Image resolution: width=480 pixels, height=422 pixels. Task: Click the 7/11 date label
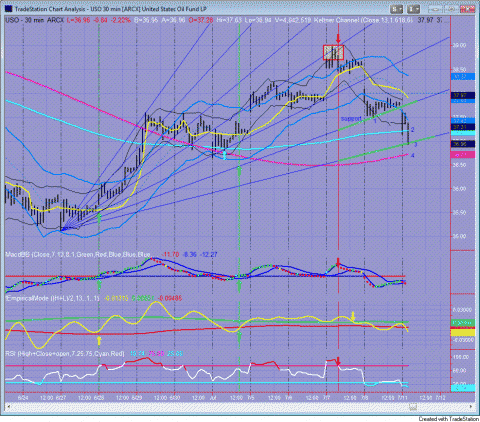(x=403, y=398)
